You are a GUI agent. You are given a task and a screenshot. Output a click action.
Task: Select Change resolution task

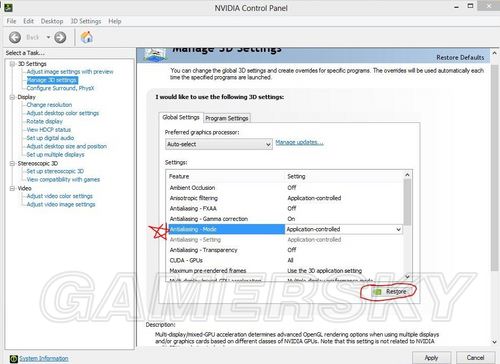(x=49, y=105)
